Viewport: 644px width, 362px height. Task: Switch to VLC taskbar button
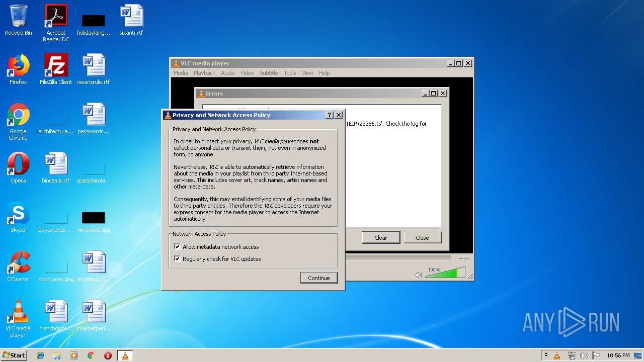[x=125, y=355]
